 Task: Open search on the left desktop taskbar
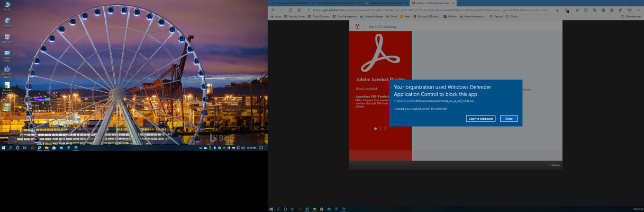point(10,147)
